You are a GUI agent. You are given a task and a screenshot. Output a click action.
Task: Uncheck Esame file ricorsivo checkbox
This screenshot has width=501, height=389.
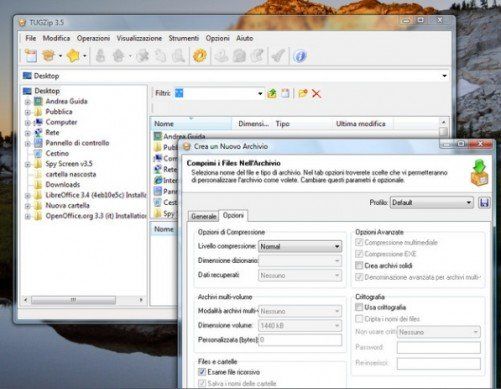pos(202,372)
